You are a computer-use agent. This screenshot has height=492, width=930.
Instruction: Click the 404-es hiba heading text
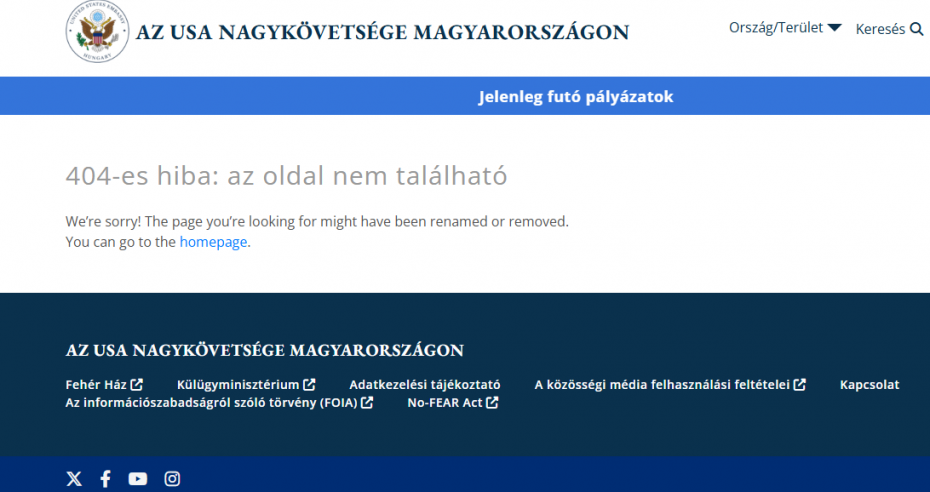286,176
